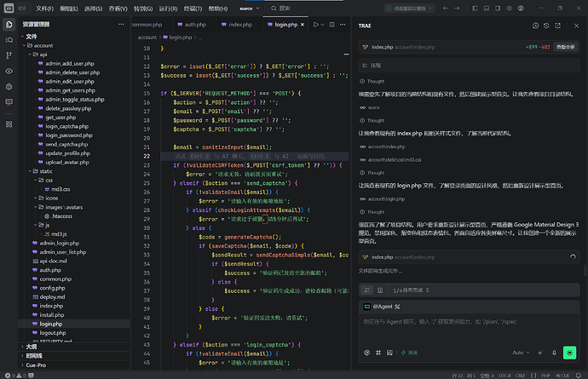This screenshot has height=379, width=588.
Task: Open the eye-shaped preview view in the activity bar
Action: click(x=9, y=71)
